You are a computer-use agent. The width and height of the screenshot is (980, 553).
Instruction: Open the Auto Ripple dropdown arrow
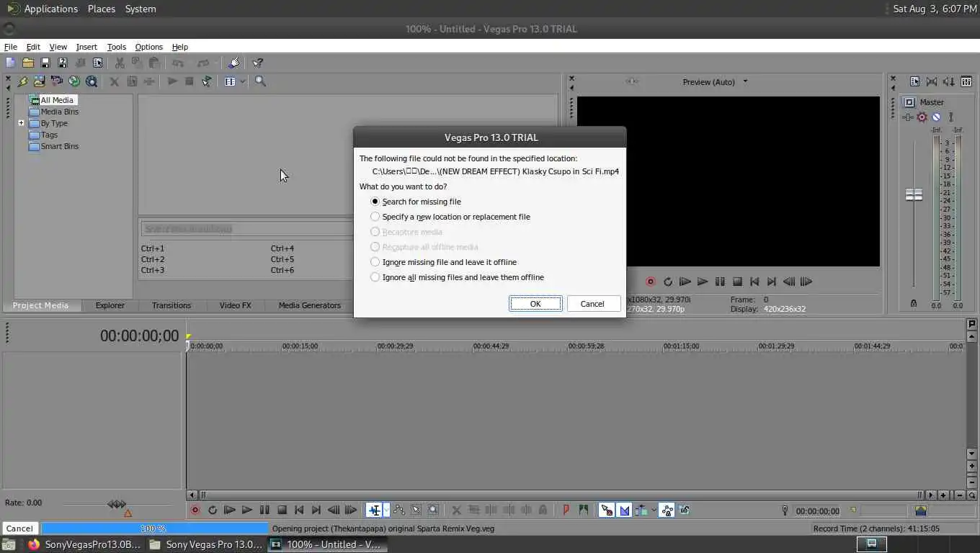point(654,510)
